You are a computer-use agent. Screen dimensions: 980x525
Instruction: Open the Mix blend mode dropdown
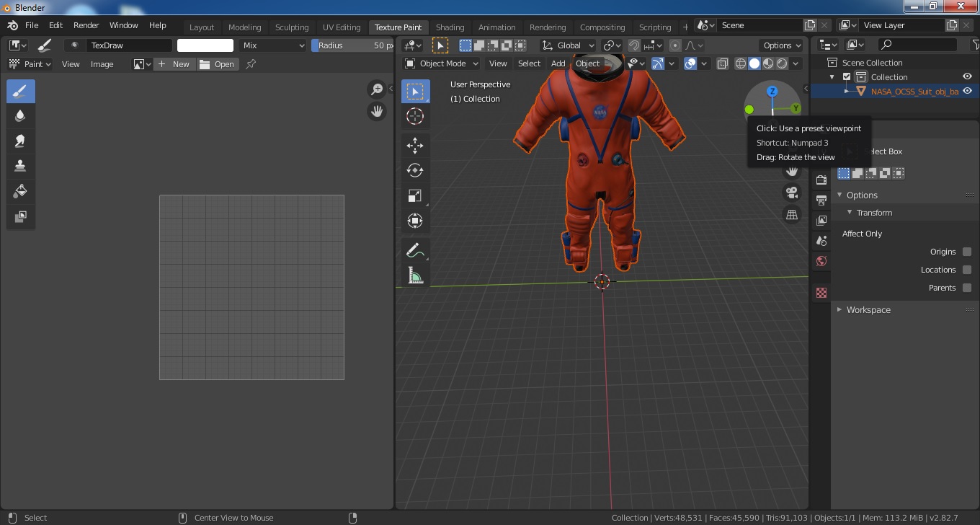click(x=273, y=45)
